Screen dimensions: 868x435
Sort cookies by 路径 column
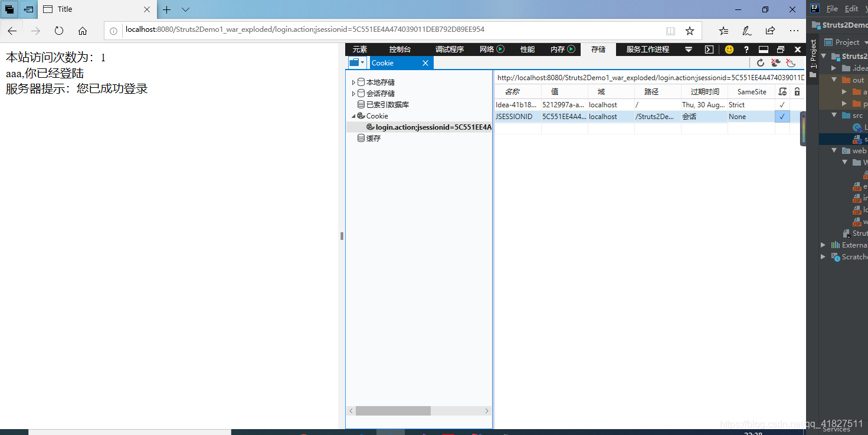[x=658, y=92]
